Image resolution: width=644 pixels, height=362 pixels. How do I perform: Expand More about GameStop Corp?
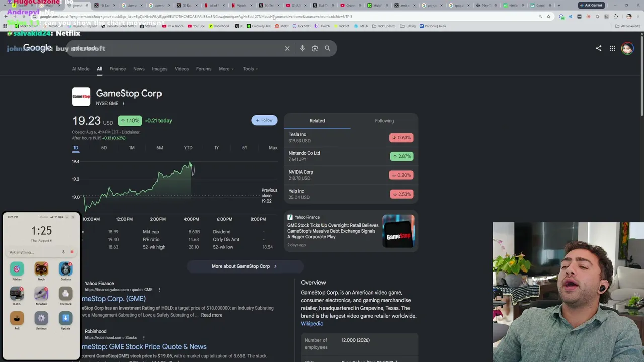[245, 266]
